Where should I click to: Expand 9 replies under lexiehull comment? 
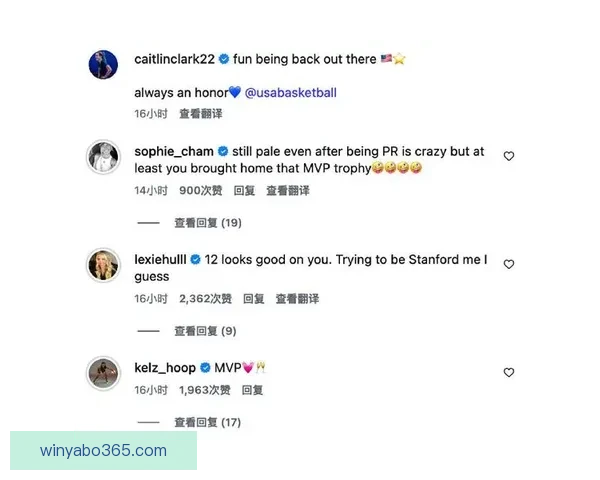(x=205, y=331)
